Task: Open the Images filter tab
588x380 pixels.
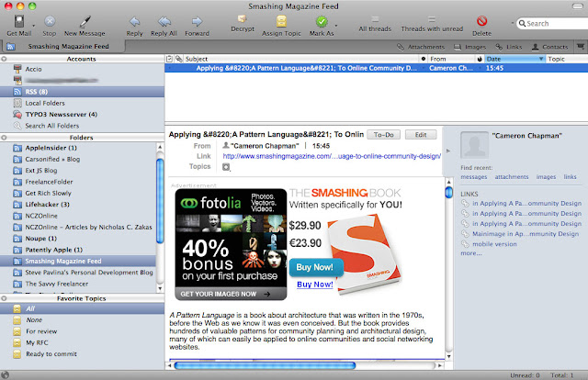Action: (469, 47)
